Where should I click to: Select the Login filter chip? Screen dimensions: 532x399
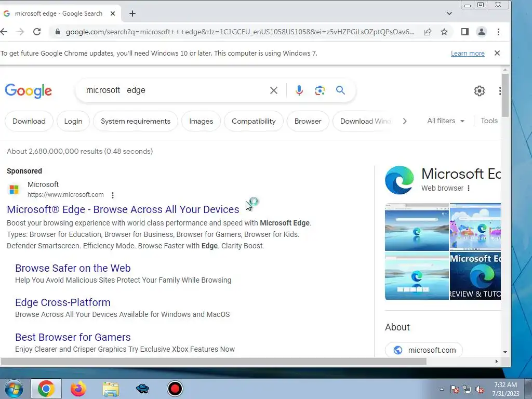coord(73,121)
